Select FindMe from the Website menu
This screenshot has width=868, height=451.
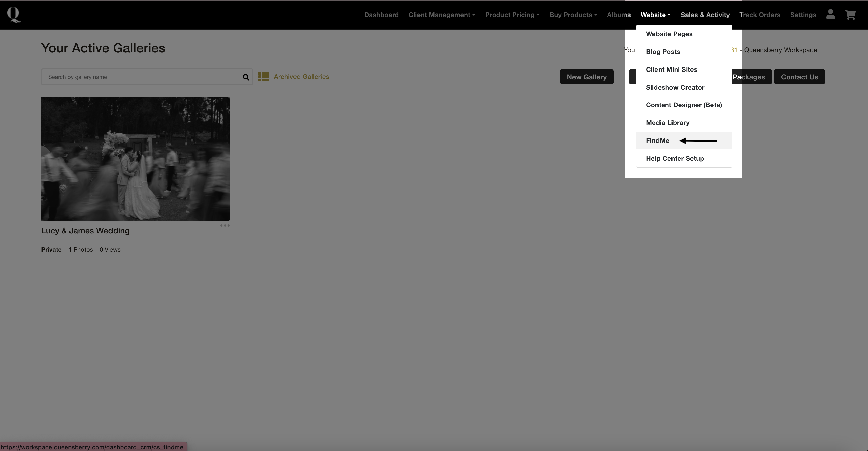(x=657, y=140)
